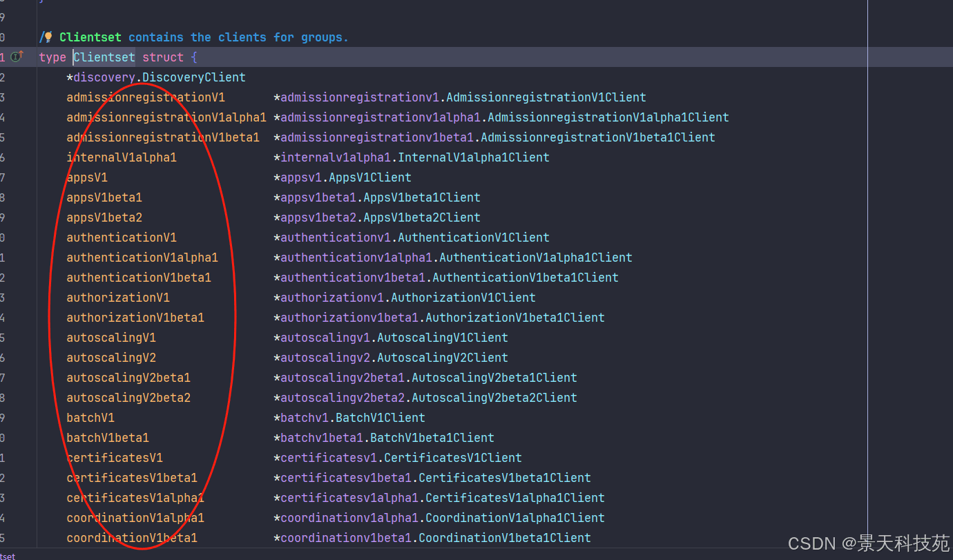Screen dimensions: 953x560
Task: Go to the 'CertificatesV1Client' type reference
Action: coord(453,458)
